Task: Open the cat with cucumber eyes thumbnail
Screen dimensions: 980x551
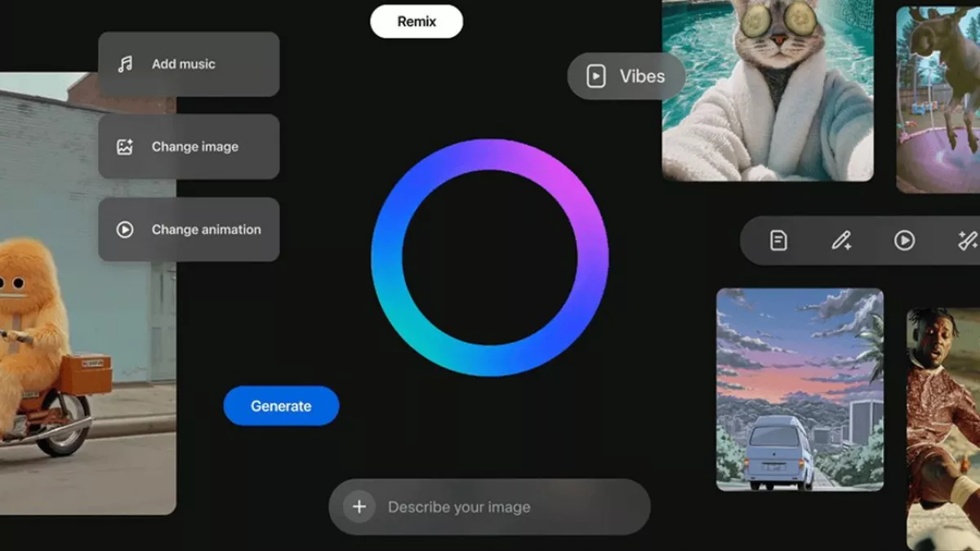Action: [x=767, y=90]
